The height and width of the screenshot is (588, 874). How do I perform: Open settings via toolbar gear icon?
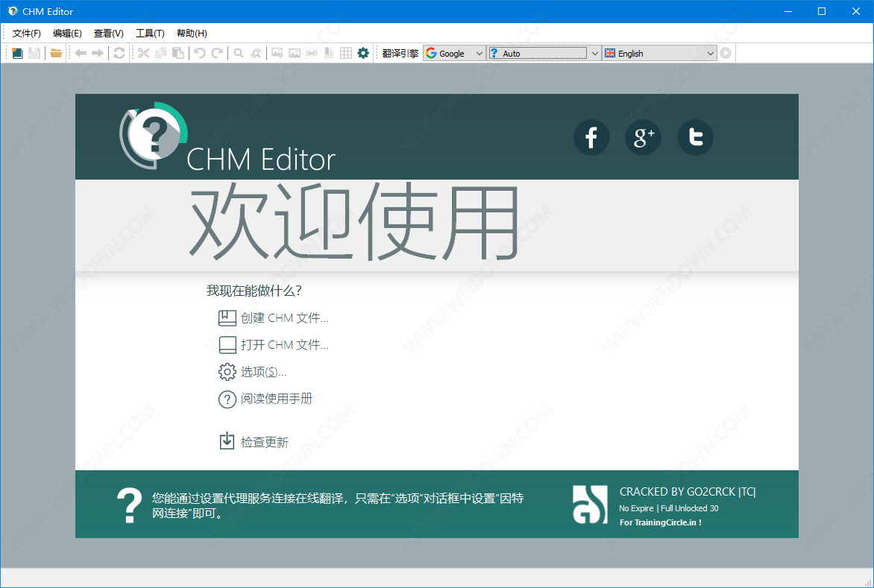pos(363,53)
